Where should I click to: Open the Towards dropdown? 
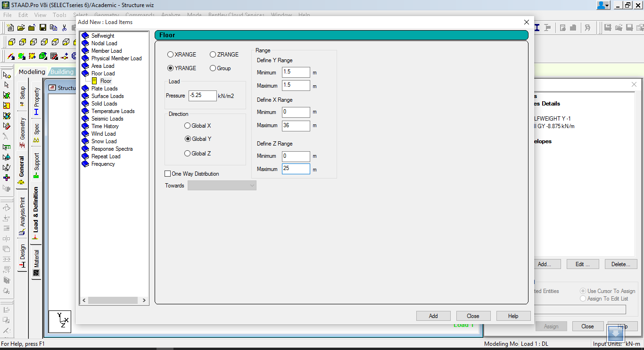[252, 185]
